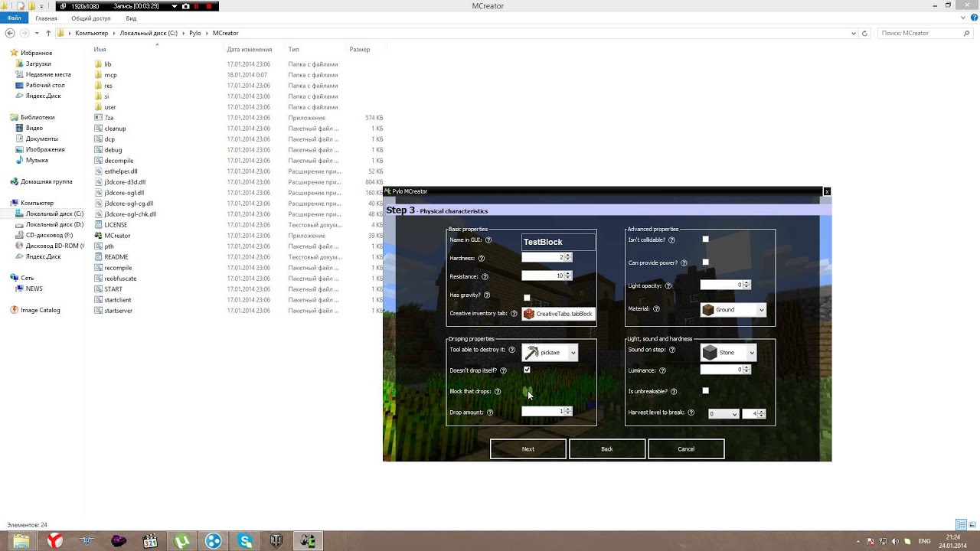Click the MCreator taskbar icon

click(x=308, y=541)
